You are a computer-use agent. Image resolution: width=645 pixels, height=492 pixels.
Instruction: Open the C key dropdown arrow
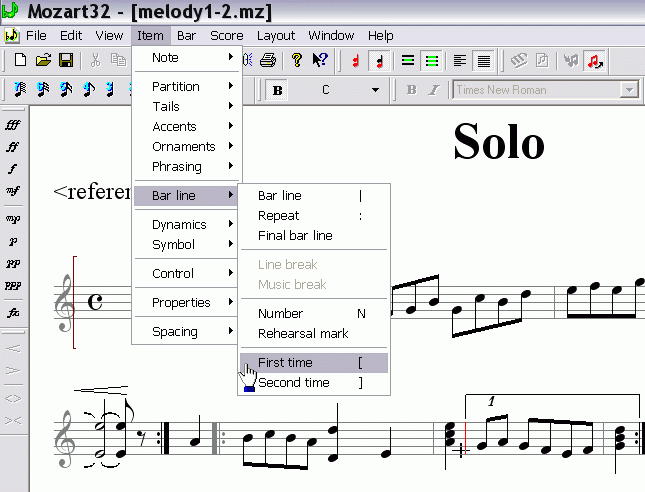point(375,90)
